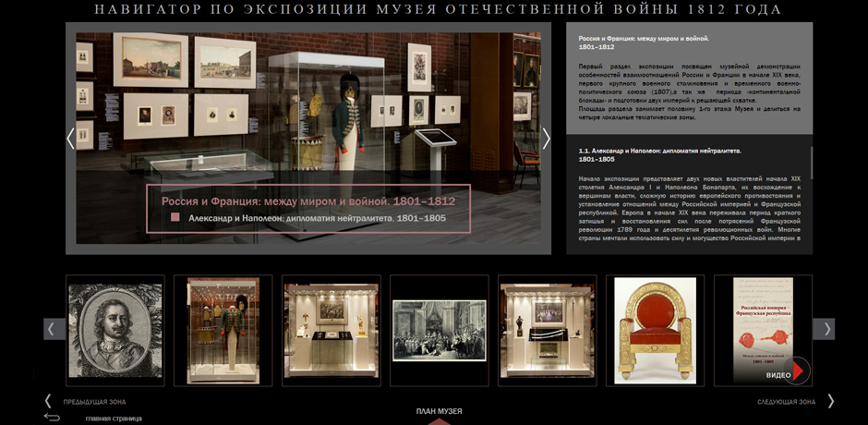This screenshot has height=425, width=868.
Task: Go to главная страница link
Action: click(114, 419)
